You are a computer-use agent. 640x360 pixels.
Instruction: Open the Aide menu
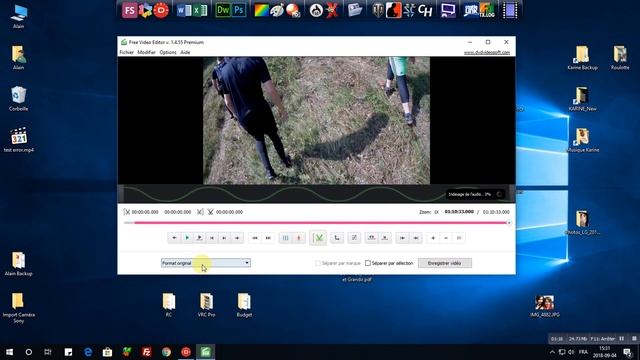[185, 52]
